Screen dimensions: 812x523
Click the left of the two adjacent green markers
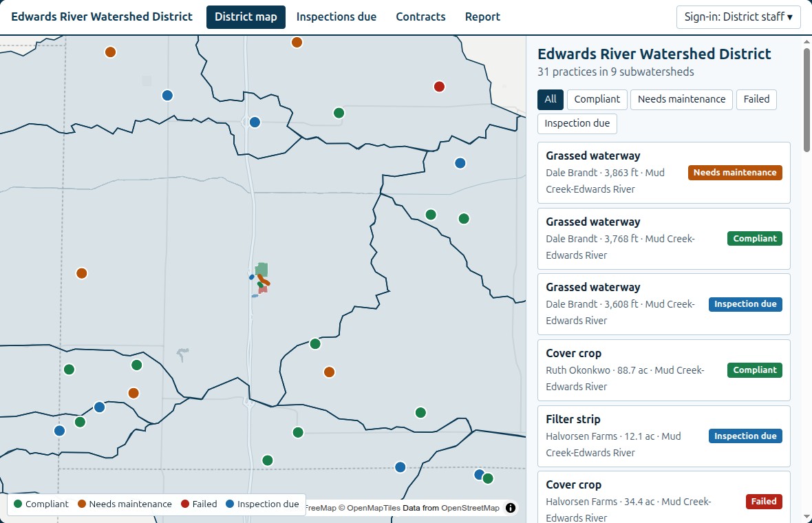[431, 215]
